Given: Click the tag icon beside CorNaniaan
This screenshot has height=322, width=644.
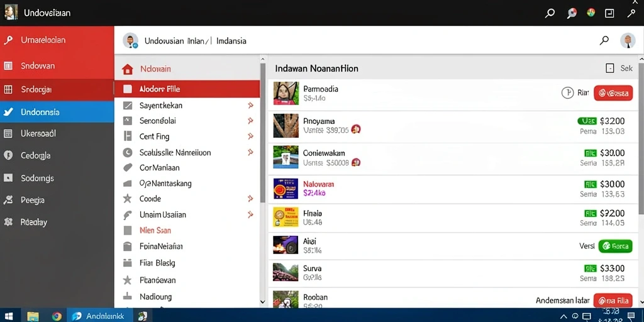Looking at the screenshot, I should tap(128, 167).
